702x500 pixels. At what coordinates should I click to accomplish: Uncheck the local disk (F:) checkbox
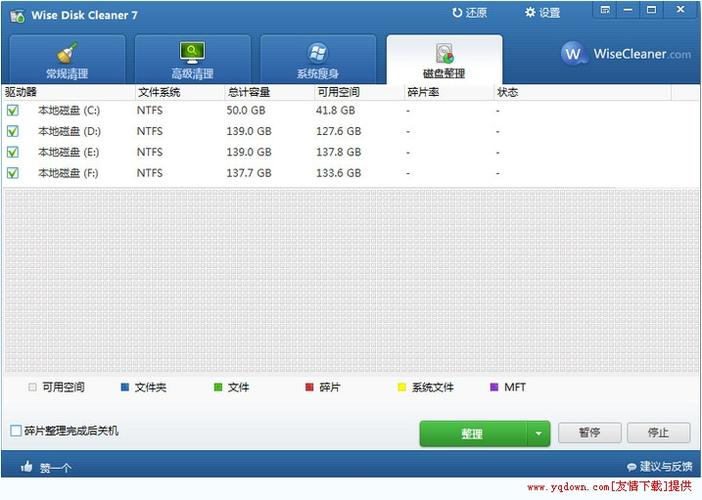click(13, 173)
